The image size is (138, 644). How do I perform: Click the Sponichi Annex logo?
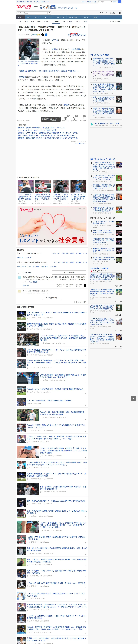pos(77,35)
